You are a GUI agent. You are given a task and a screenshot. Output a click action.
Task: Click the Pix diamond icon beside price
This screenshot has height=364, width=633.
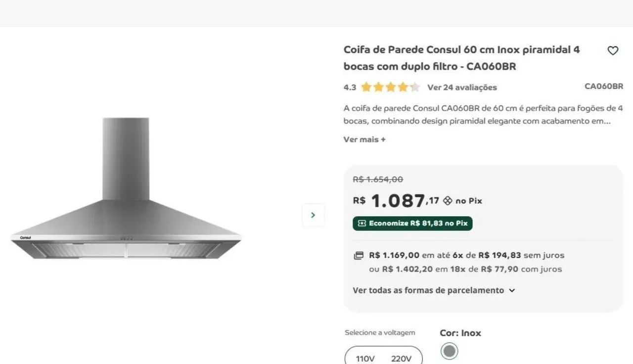(448, 201)
